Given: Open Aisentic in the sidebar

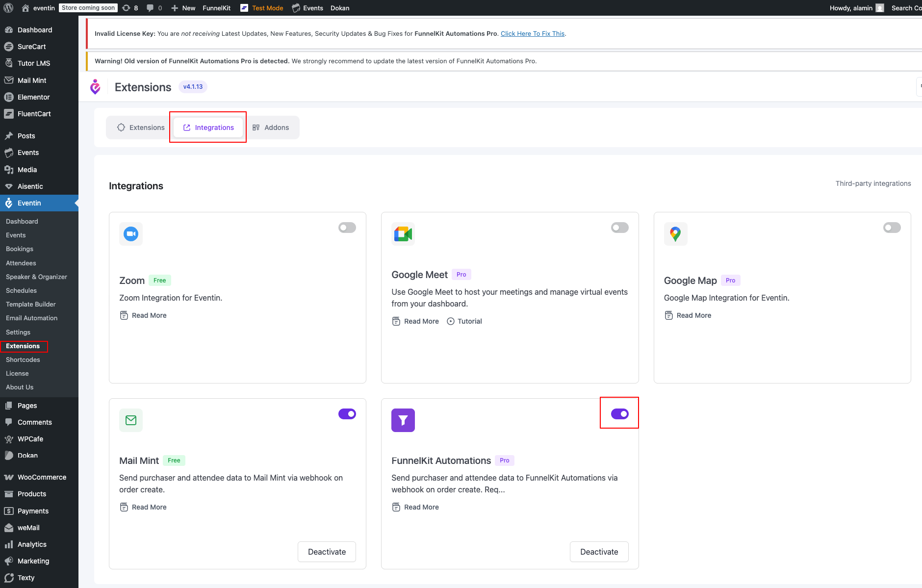Looking at the screenshot, I should (x=39, y=186).
